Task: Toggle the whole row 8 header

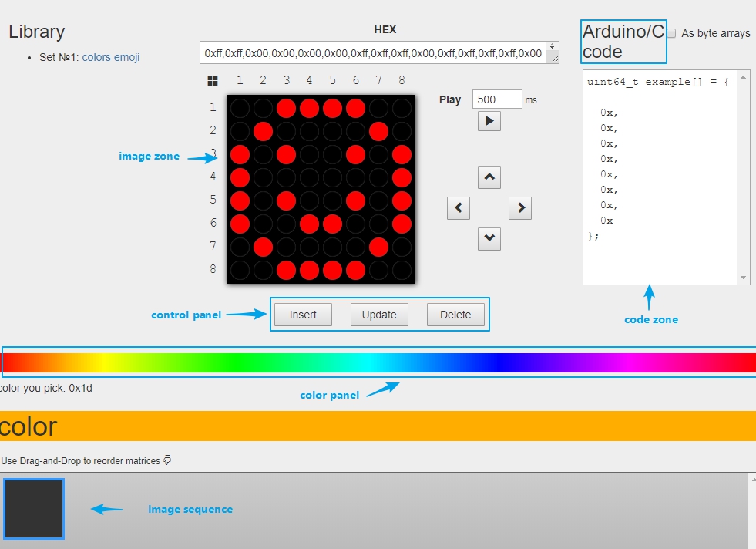Action: point(213,269)
